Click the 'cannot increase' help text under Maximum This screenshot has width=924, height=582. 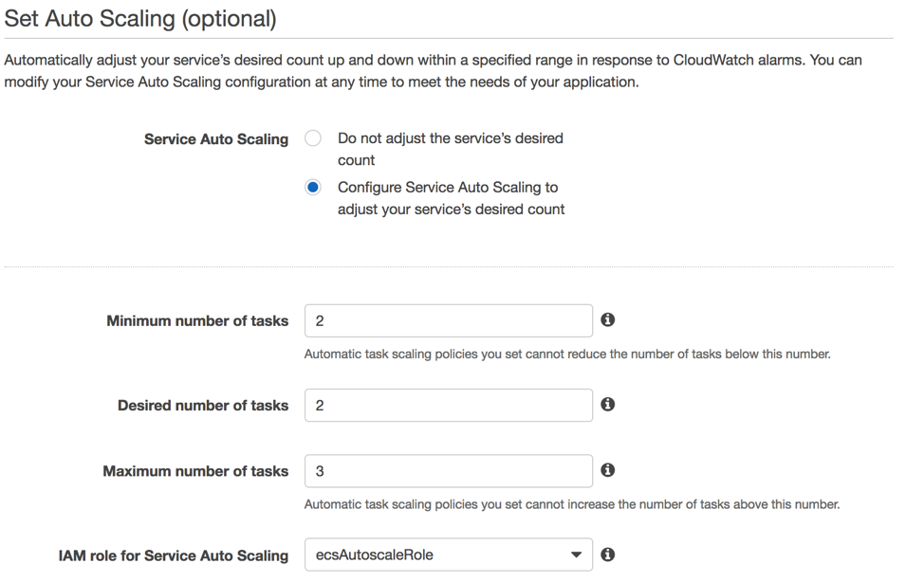(x=572, y=504)
